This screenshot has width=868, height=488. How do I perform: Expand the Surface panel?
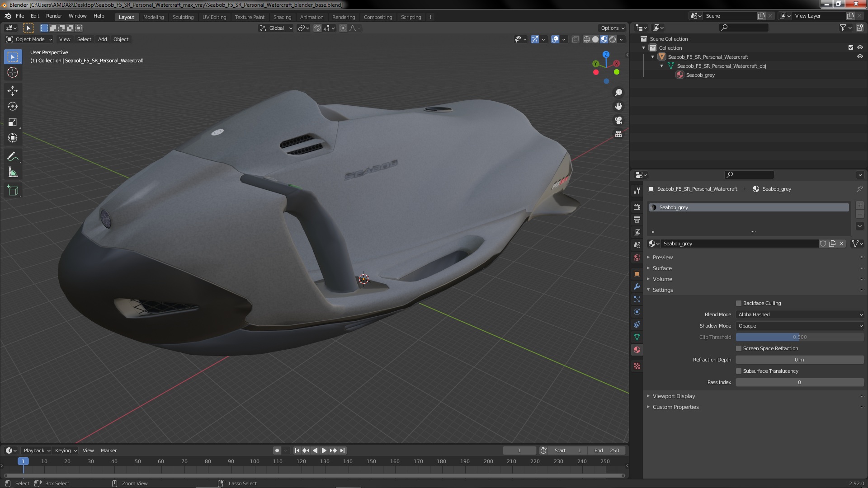662,268
